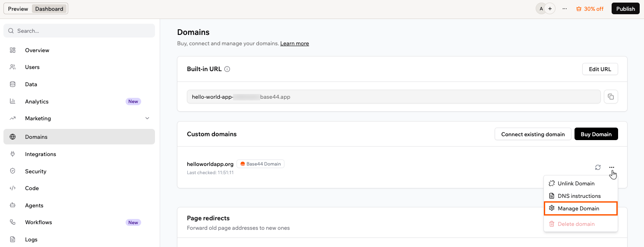Refresh helloworldapp.org domain status
Screen dimensions: 644x247
coord(598,167)
